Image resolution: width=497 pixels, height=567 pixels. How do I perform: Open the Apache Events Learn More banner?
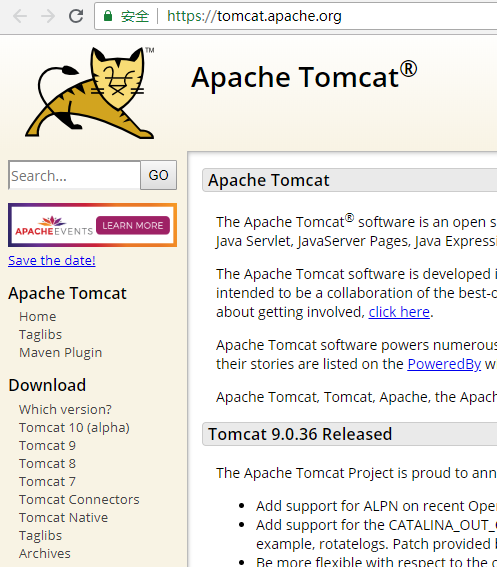click(92, 225)
